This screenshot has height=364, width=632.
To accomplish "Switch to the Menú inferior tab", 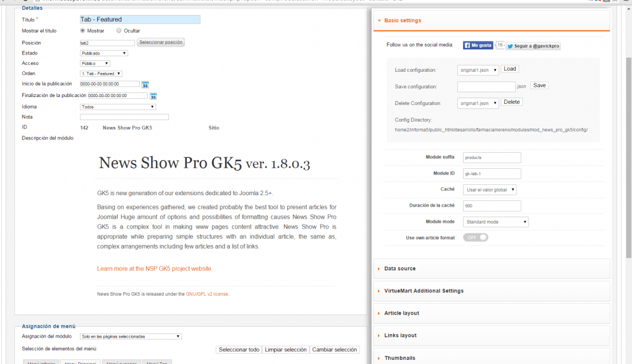I will [41, 362].
